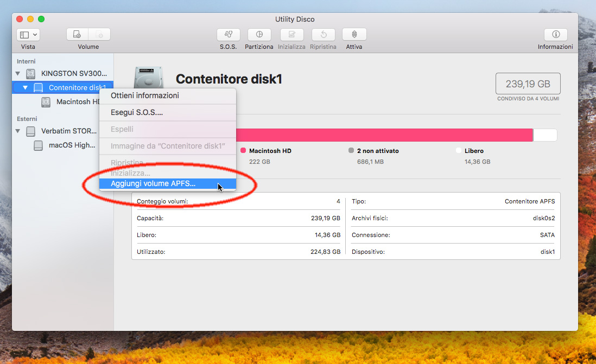
Task: Click the CONDIVISO DA 4 VOLUMI label
Action: click(528, 98)
